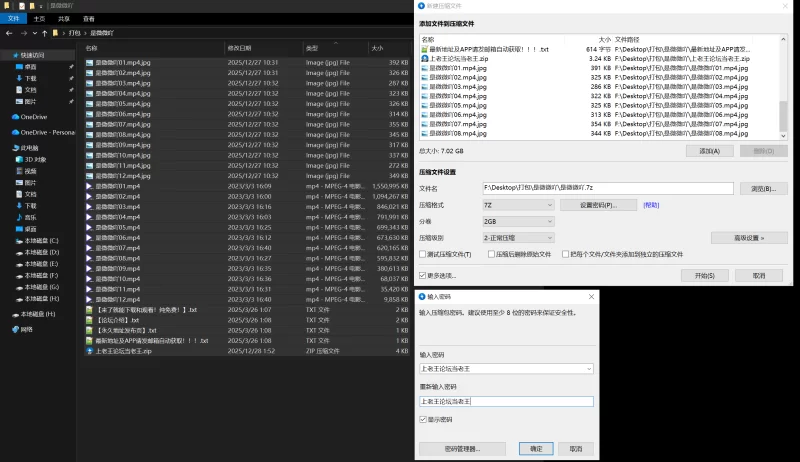Click the Back arrow in Explorer
Image resolution: width=800 pixels, height=462 pixels.
point(8,32)
